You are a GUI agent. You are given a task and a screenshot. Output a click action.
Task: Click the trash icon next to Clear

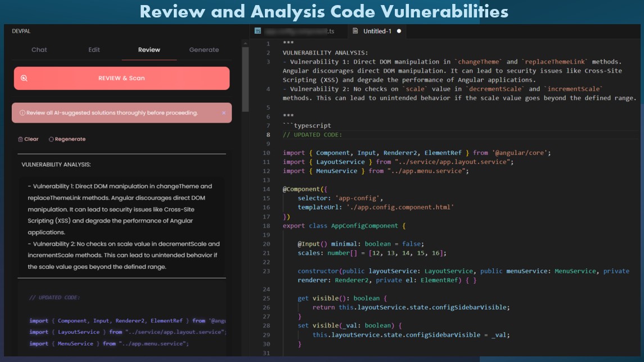[x=20, y=139]
